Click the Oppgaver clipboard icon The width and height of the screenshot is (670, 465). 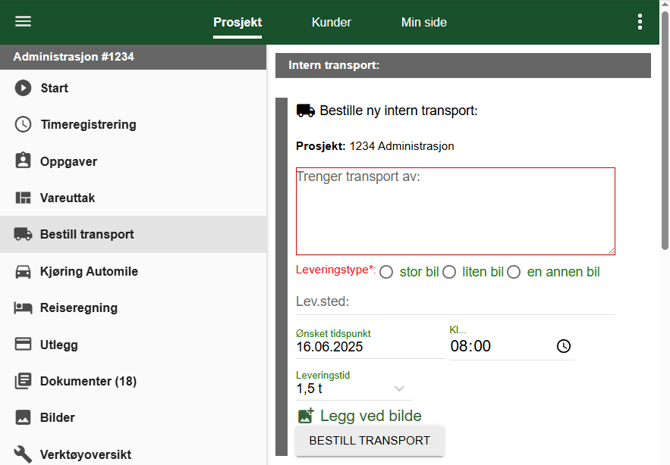23,161
